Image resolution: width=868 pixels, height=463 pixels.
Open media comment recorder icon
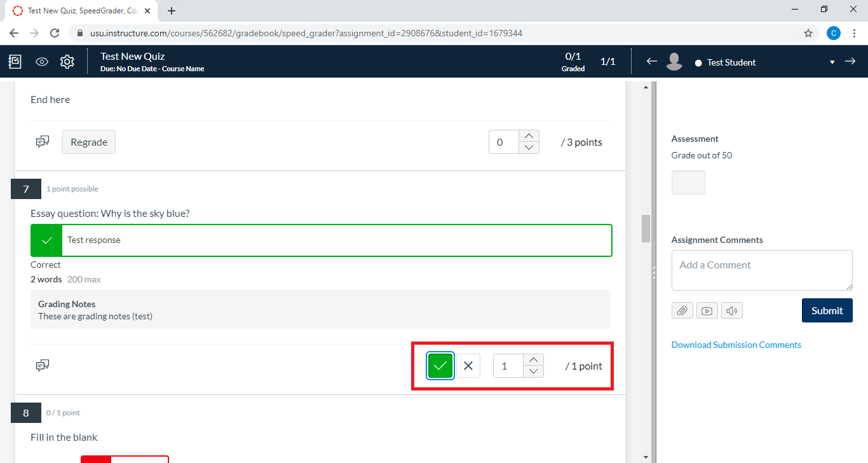pos(707,310)
